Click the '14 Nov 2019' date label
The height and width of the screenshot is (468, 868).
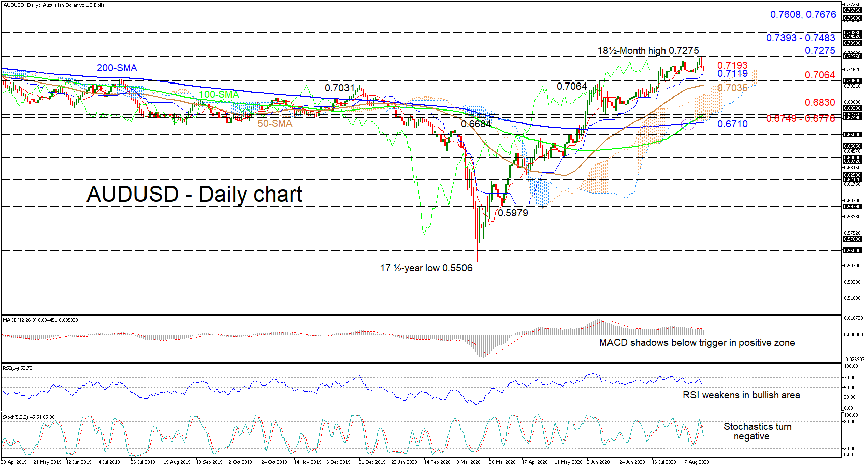(x=307, y=462)
